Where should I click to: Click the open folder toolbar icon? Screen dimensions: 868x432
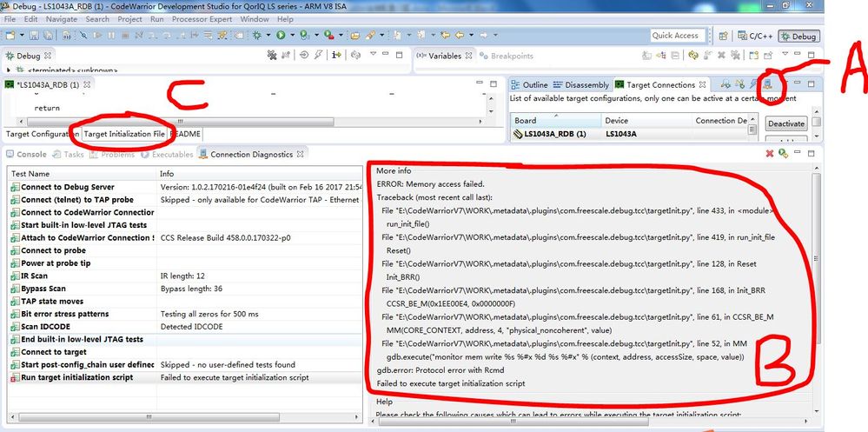354,35
